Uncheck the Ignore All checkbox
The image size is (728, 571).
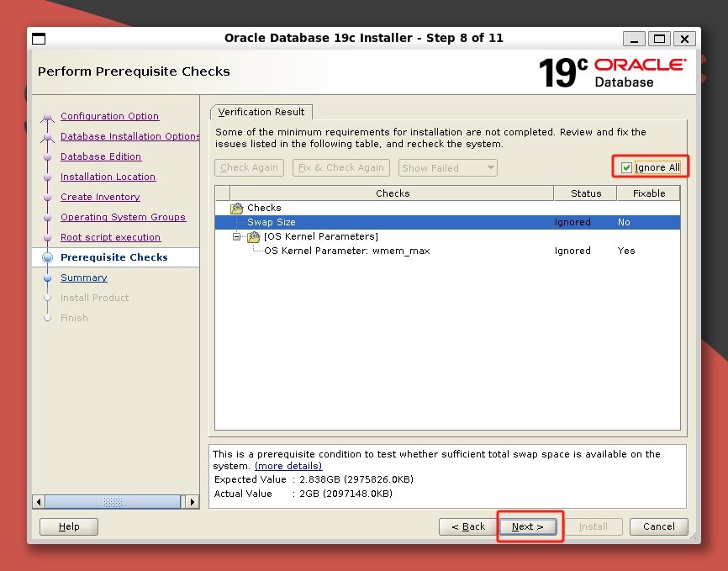pos(626,167)
